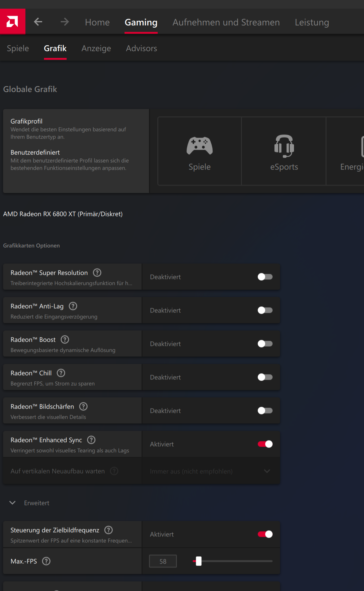Open the Spiele sub-tab
Screen dimensions: 364x591
18,48
